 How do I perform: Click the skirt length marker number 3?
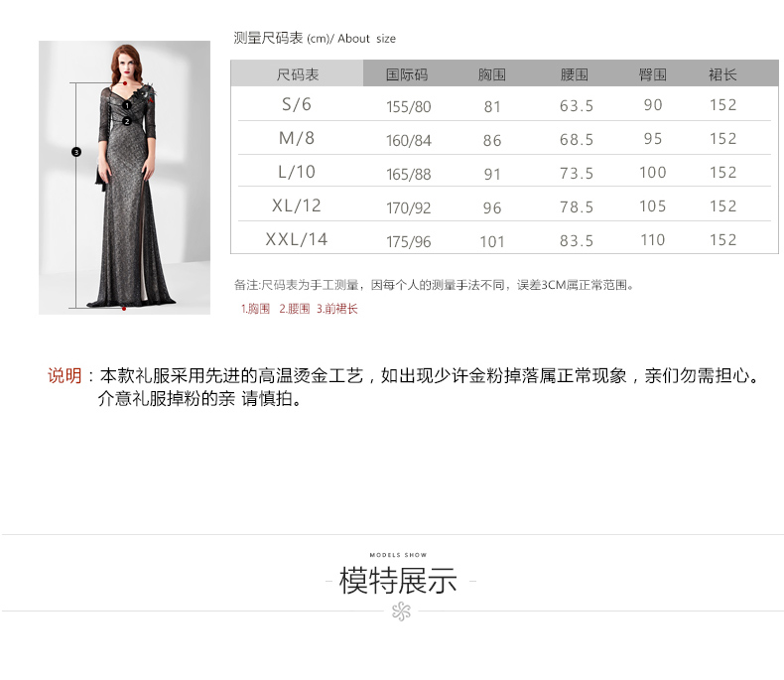click(x=75, y=152)
